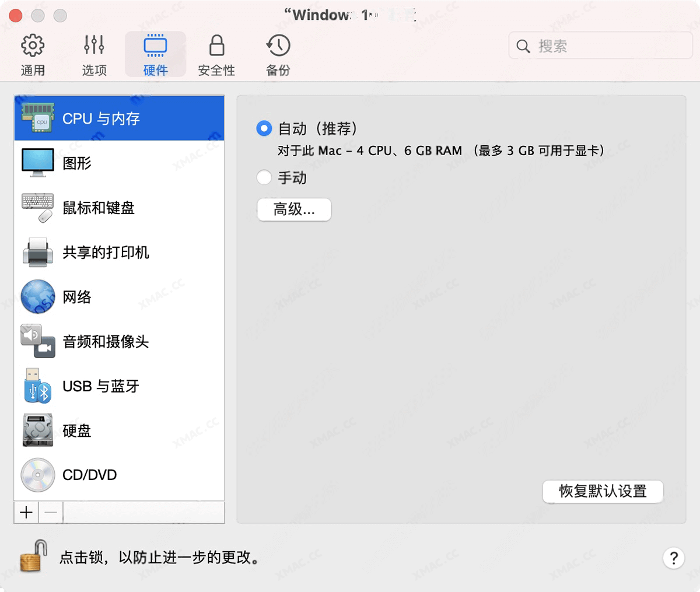Select the 共享的打印机 printer settings
This screenshot has height=592, width=700.
click(x=105, y=253)
